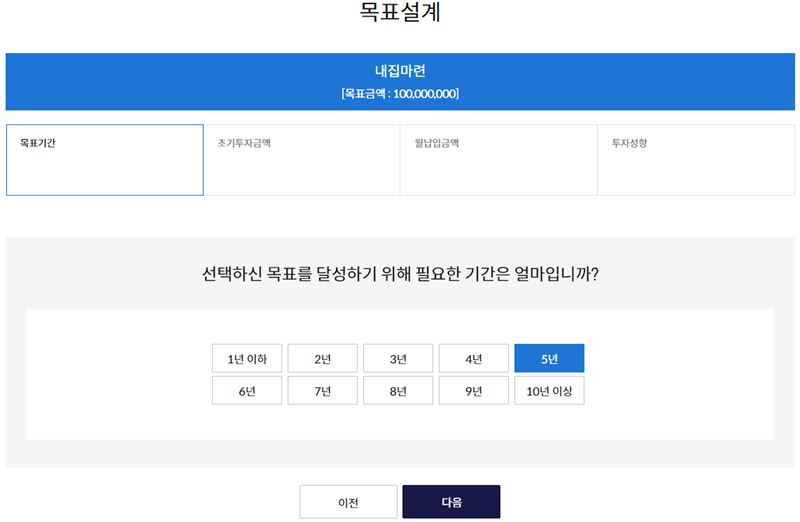The height and width of the screenshot is (522, 800).
Task: Switch to the 월납입금액 step
Action: pyautogui.click(x=498, y=160)
